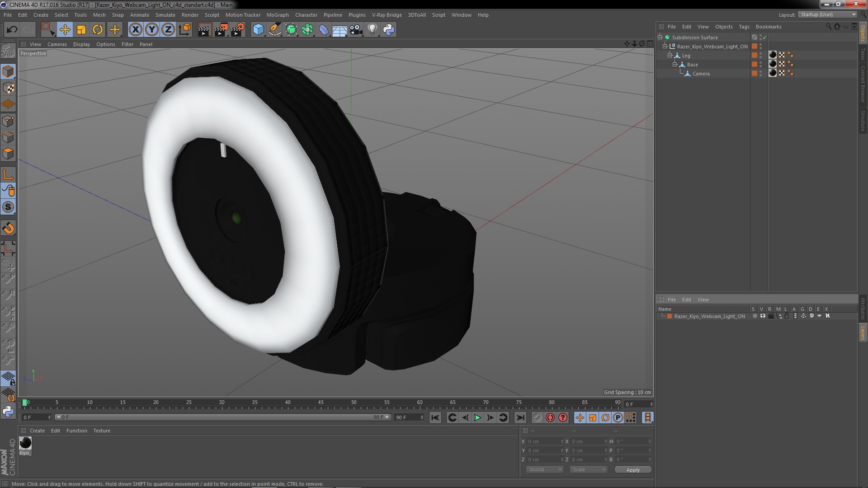The height and width of the screenshot is (488, 868).
Task: Open Python script icon in toolbar
Action: click(x=389, y=30)
